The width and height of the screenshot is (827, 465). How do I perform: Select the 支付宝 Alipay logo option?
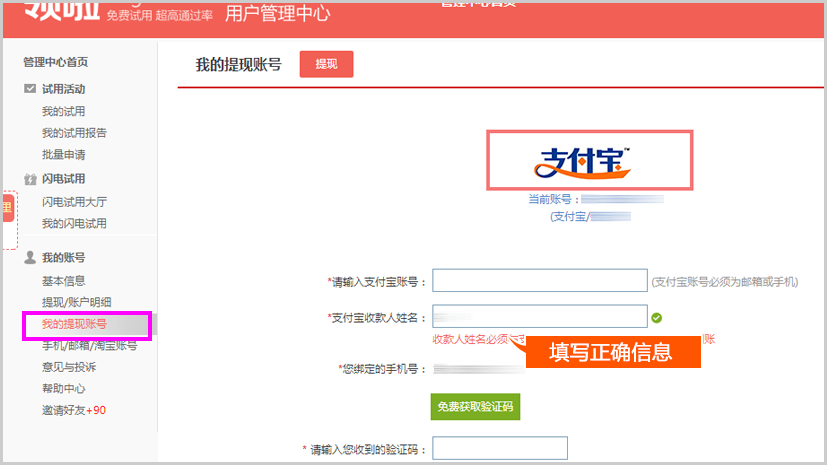tap(590, 160)
